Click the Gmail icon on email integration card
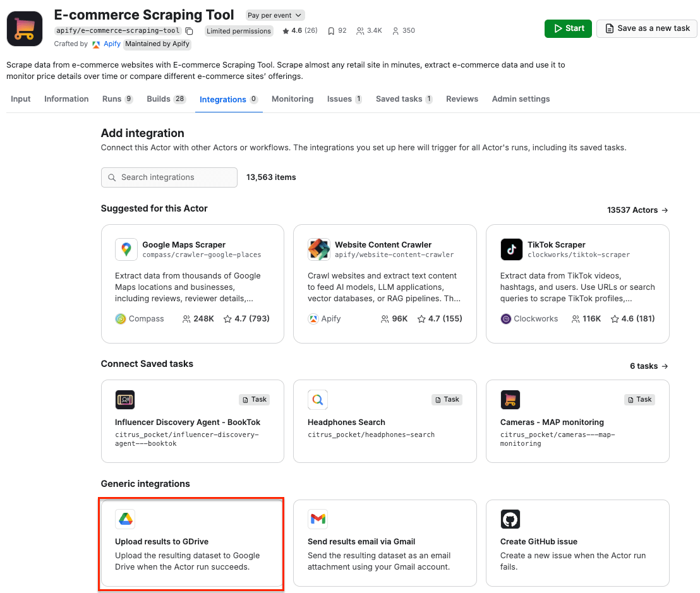The image size is (700, 593). 318,518
